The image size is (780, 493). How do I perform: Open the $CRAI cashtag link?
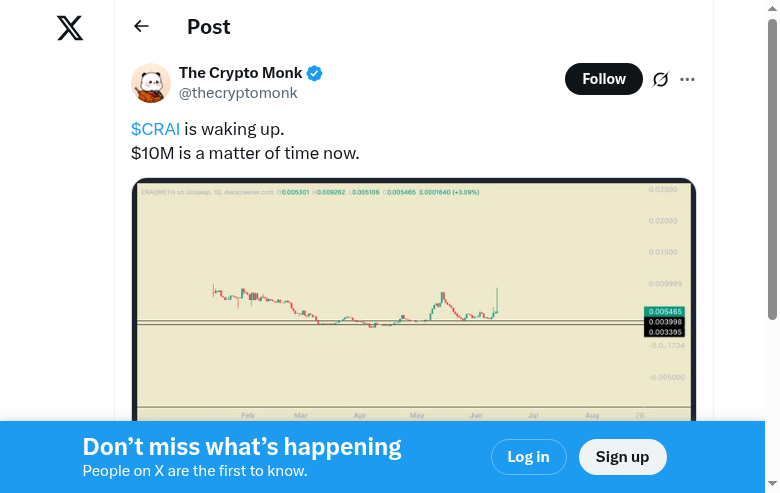(x=155, y=129)
